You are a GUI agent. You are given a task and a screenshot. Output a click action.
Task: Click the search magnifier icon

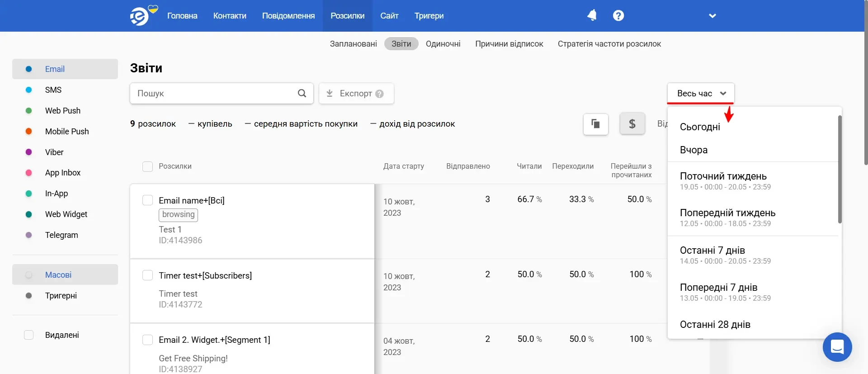coord(302,93)
